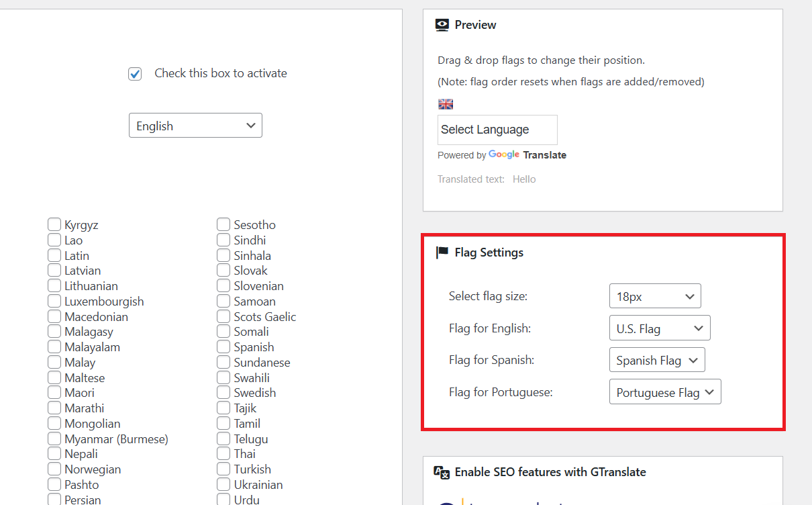This screenshot has height=505, width=812.
Task: Select the Latin language checkbox
Action: tap(54, 256)
